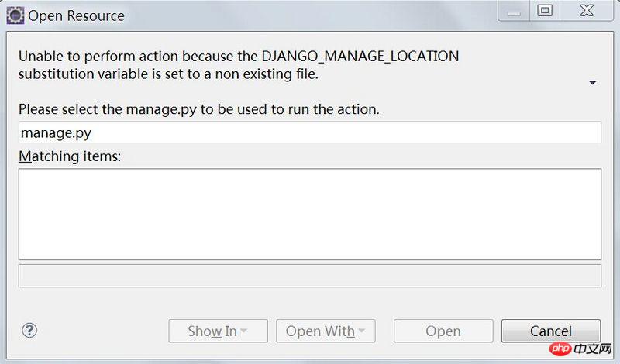Click the Open With button label

coord(319,331)
